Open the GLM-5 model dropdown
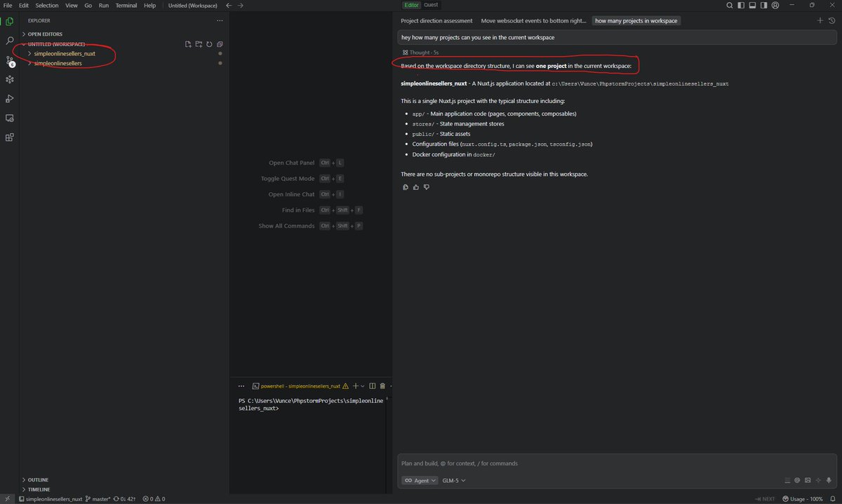Viewport: 842px width, 504px height. pyautogui.click(x=454, y=480)
